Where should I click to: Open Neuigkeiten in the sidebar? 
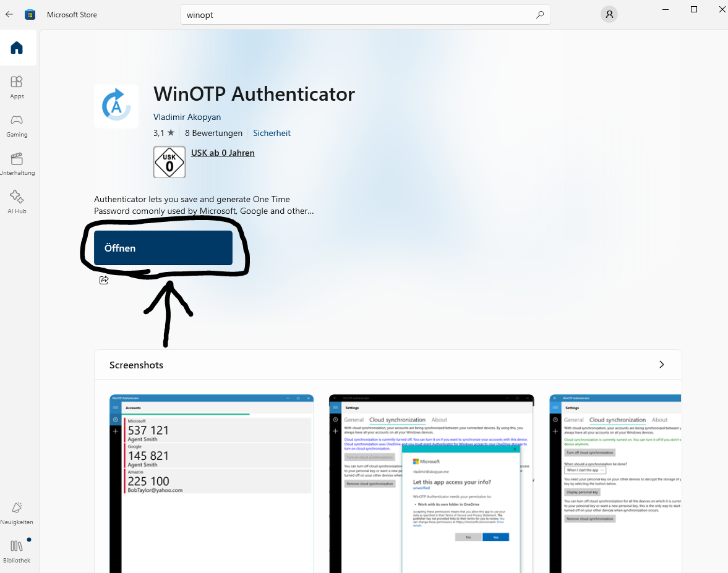click(x=17, y=513)
